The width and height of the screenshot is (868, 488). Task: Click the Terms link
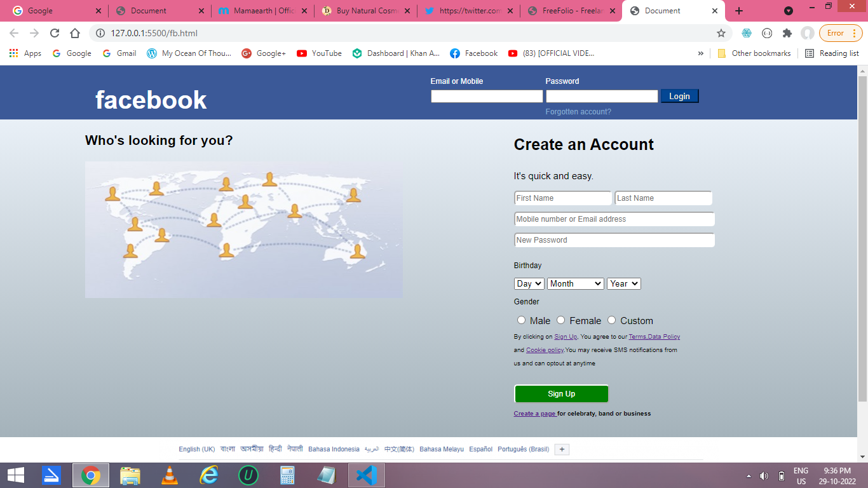(x=637, y=337)
